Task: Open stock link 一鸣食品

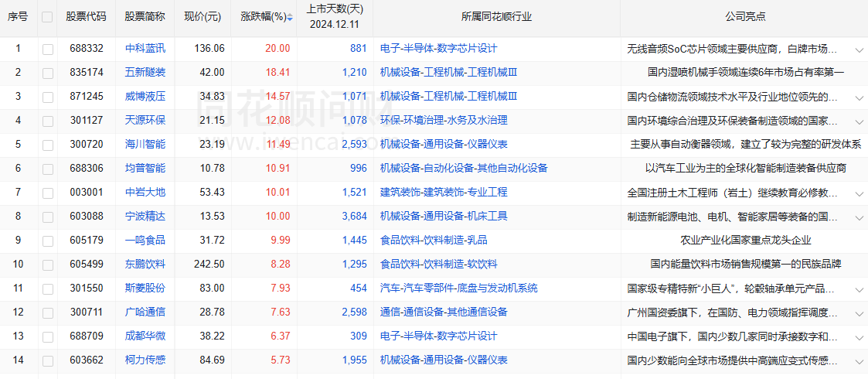Action: pos(145,241)
